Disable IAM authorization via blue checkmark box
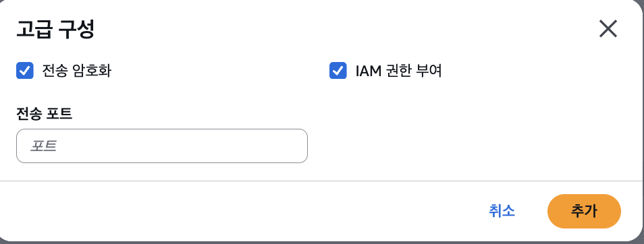This screenshot has height=244, width=644. [x=338, y=71]
